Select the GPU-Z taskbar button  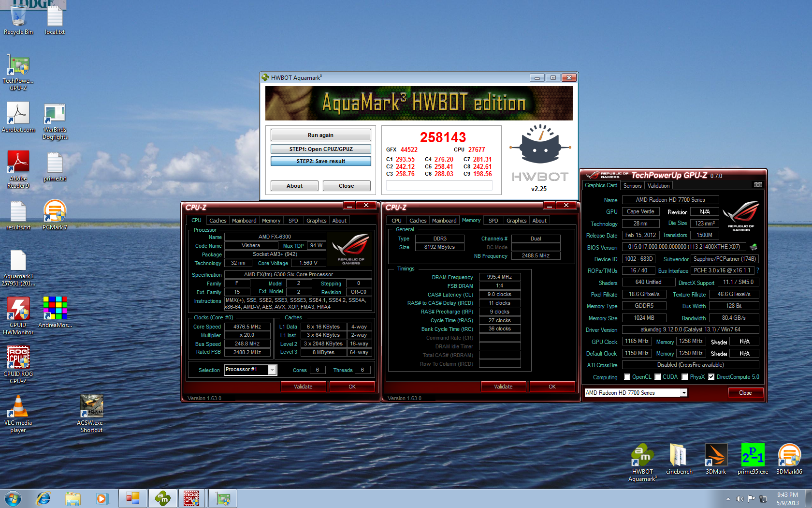pyautogui.click(x=223, y=498)
